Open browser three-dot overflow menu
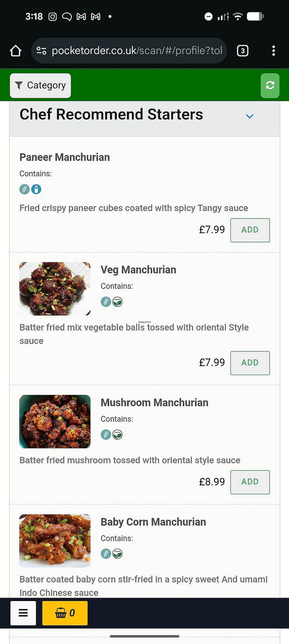 (273, 51)
